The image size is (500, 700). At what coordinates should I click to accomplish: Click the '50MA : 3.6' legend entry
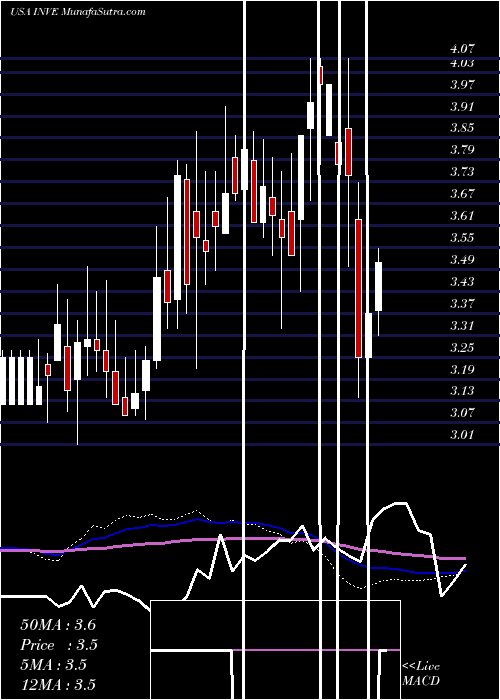click(x=58, y=625)
